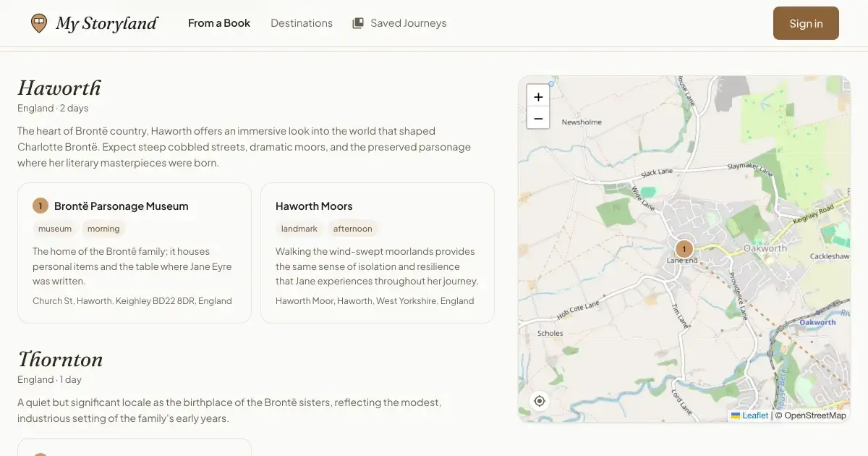This screenshot has height=456, width=868.
Task: Click the morning tag
Action: point(103,229)
